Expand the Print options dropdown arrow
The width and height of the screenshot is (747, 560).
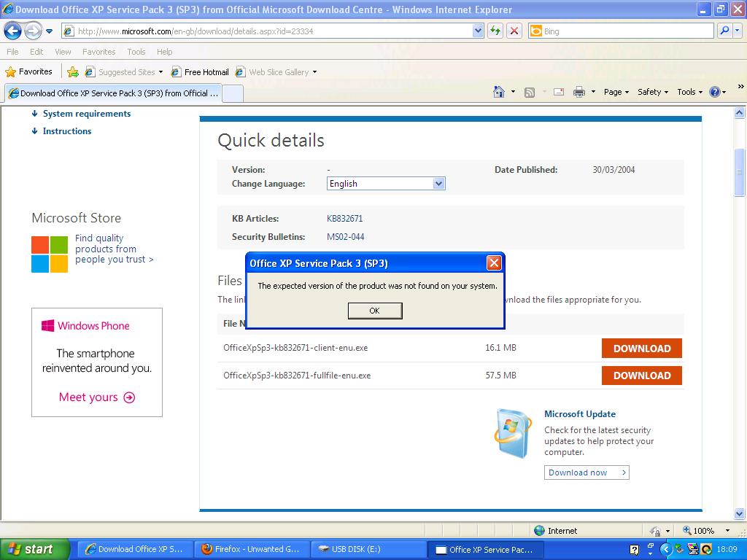(x=593, y=92)
